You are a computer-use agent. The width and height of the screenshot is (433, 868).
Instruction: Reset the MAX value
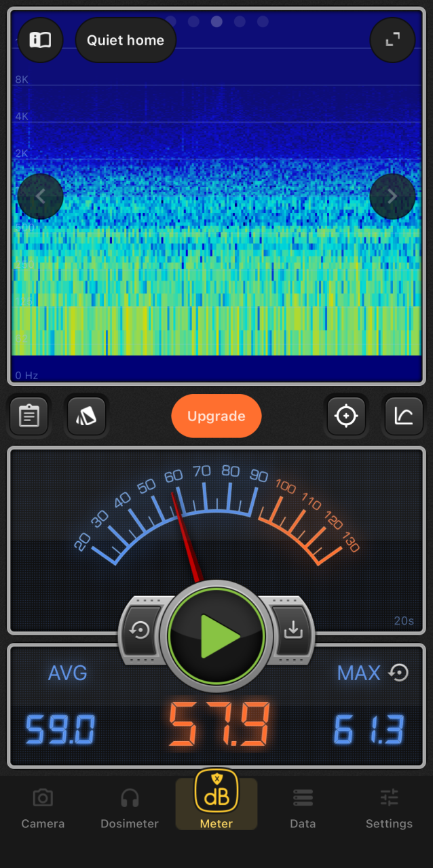point(398,672)
